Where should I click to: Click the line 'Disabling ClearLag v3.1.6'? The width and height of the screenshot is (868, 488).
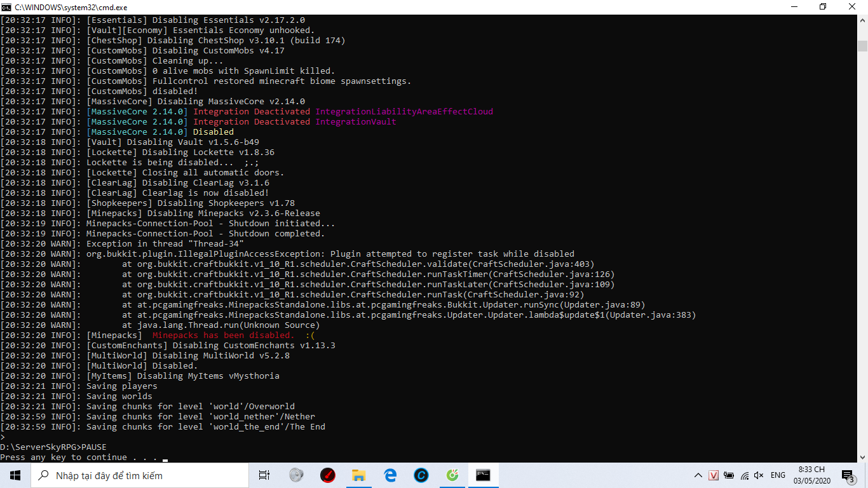(135, 182)
